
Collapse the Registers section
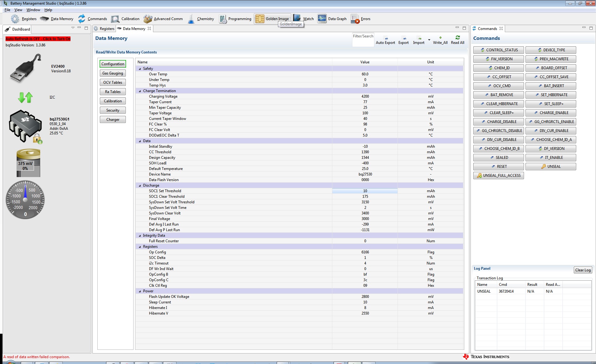[140, 247]
